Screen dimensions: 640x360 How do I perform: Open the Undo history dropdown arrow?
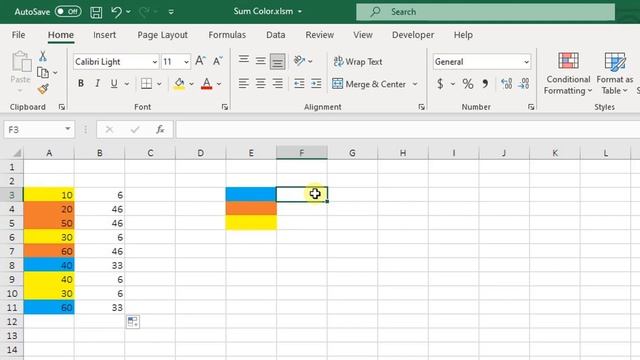tap(129, 12)
